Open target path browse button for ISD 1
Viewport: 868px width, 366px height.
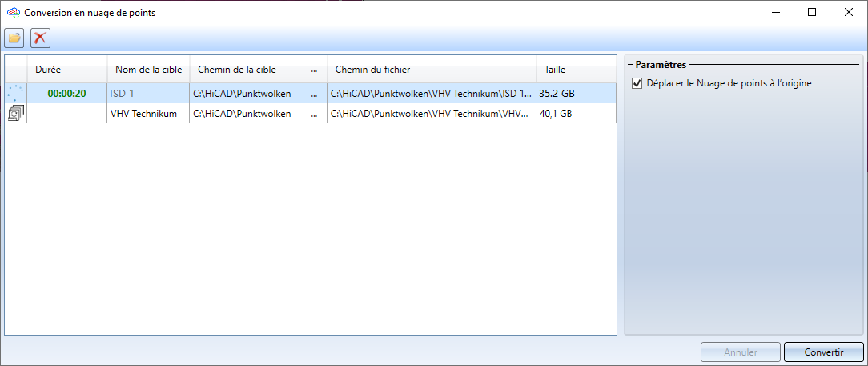click(x=315, y=94)
